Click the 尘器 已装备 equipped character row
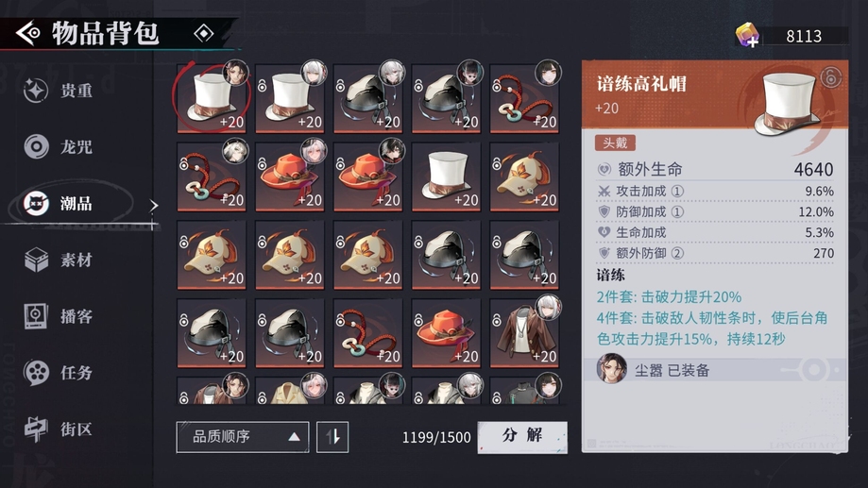The image size is (868, 488). (715, 370)
